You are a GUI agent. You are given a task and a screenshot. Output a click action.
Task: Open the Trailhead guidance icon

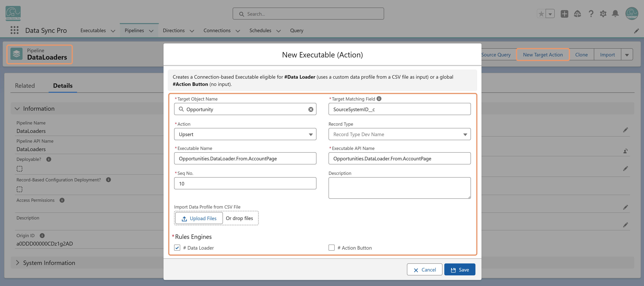577,14
